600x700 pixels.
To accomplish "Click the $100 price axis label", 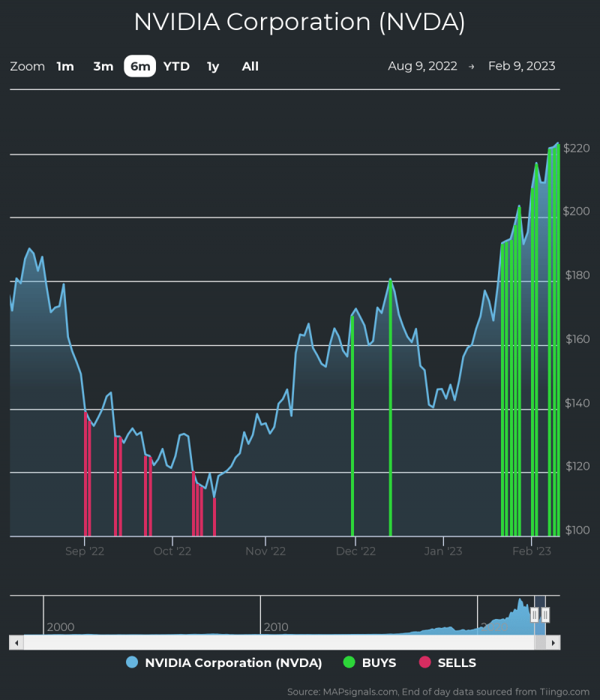I will (577, 530).
